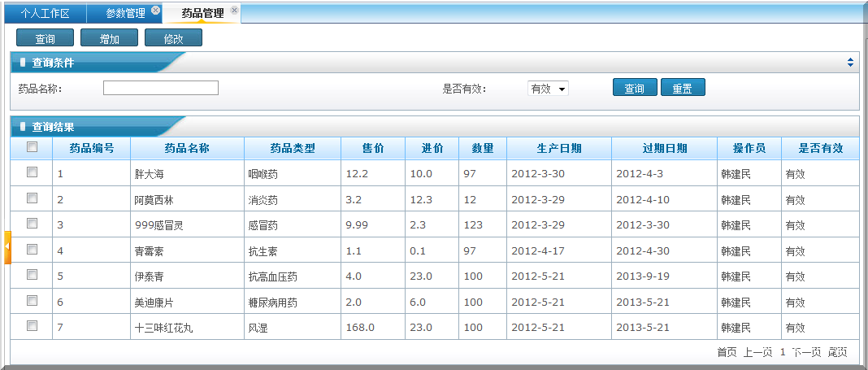The image size is (868, 370).
Task: Tick the checkbox for 十三味红花丸
Action: pos(32,326)
